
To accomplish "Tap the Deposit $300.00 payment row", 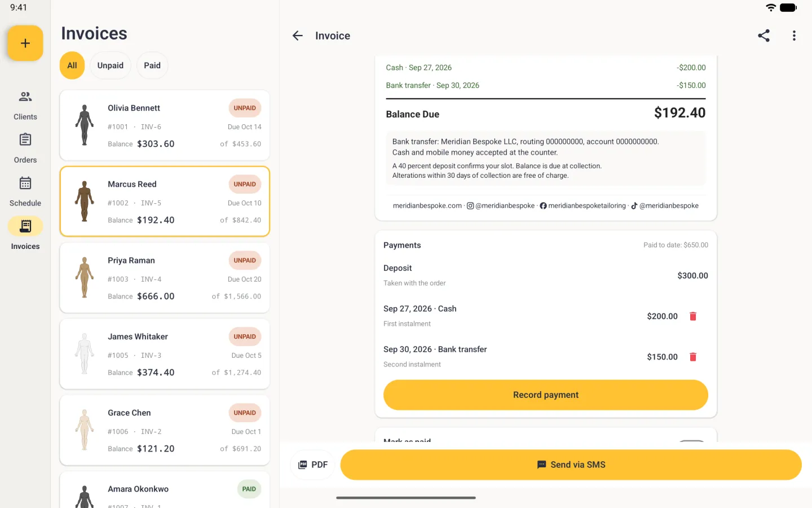I will click(546, 275).
